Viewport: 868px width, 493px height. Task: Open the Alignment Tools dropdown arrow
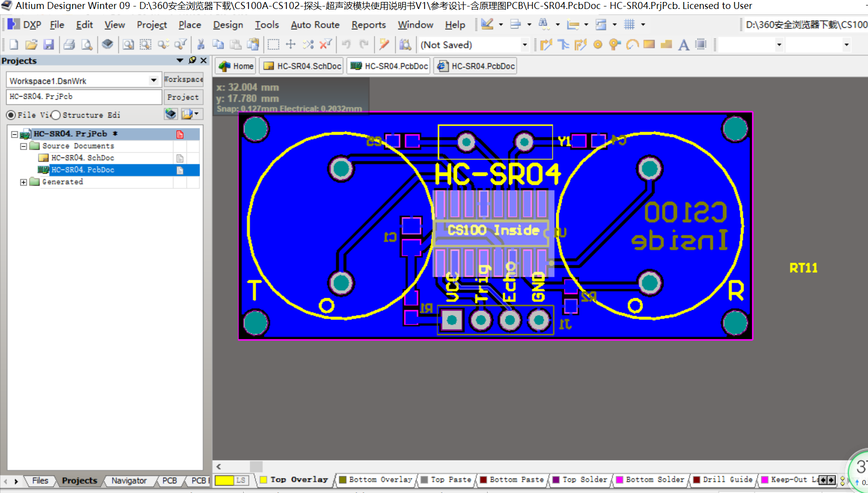(x=529, y=24)
